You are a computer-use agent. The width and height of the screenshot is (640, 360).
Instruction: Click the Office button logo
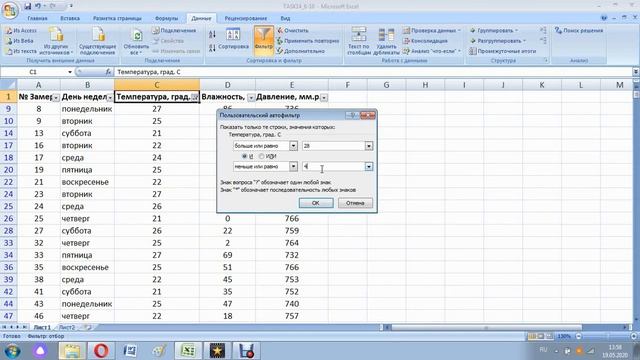(x=10, y=10)
